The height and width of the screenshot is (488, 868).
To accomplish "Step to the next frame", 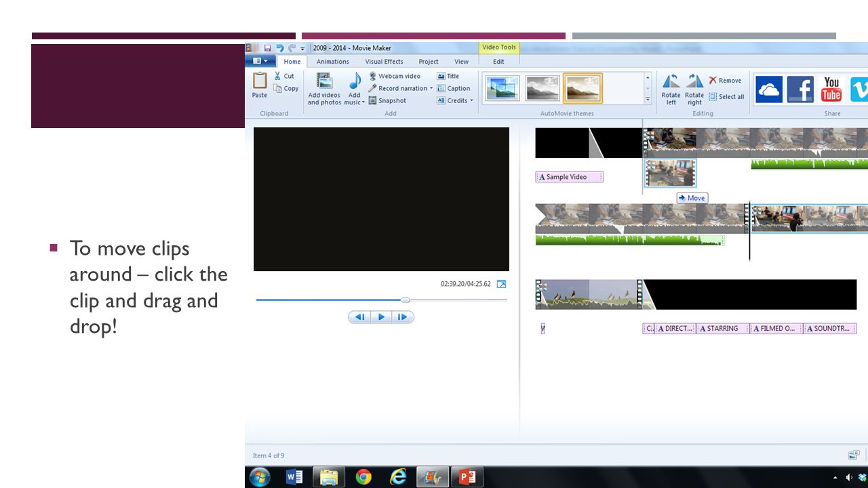I will tap(403, 317).
